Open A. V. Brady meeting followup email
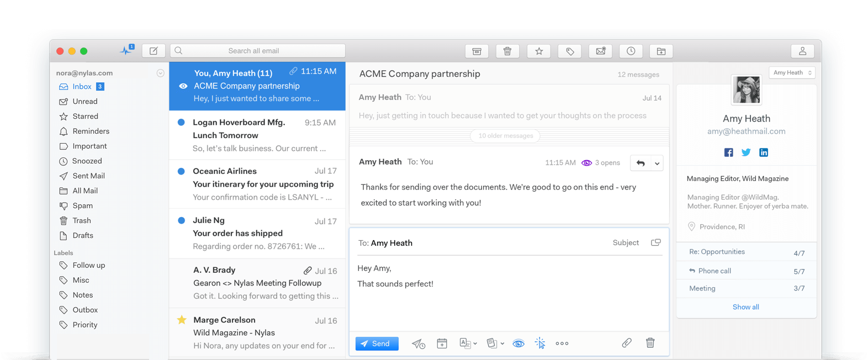This screenshot has height=360, width=868. (x=257, y=283)
